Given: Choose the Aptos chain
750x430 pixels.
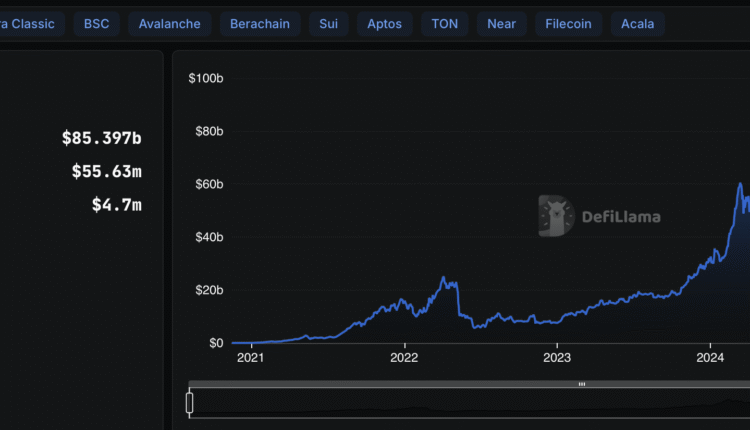Looking at the screenshot, I should [x=383, y=23].
